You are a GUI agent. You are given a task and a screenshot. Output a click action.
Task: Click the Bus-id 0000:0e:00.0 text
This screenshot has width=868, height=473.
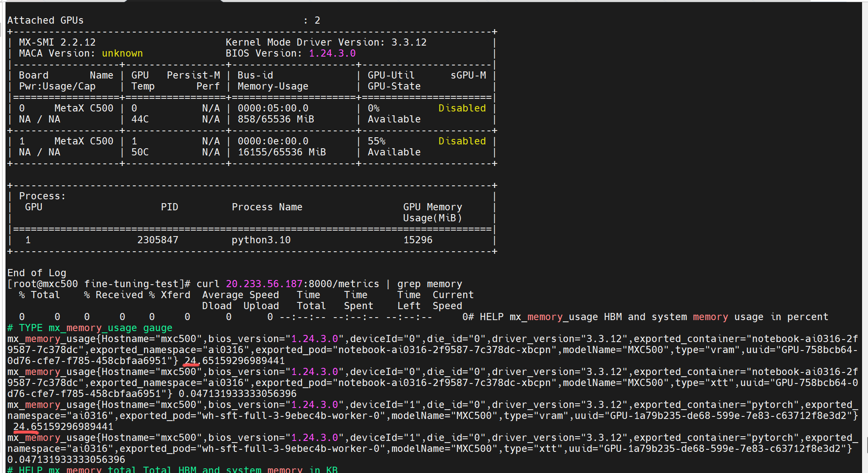[x=273, y=141]
